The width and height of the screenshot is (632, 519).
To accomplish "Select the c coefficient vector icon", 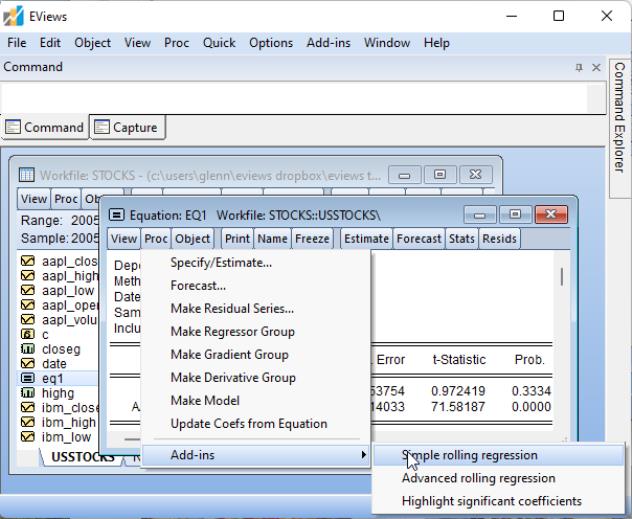I will (x=28, y=334).
